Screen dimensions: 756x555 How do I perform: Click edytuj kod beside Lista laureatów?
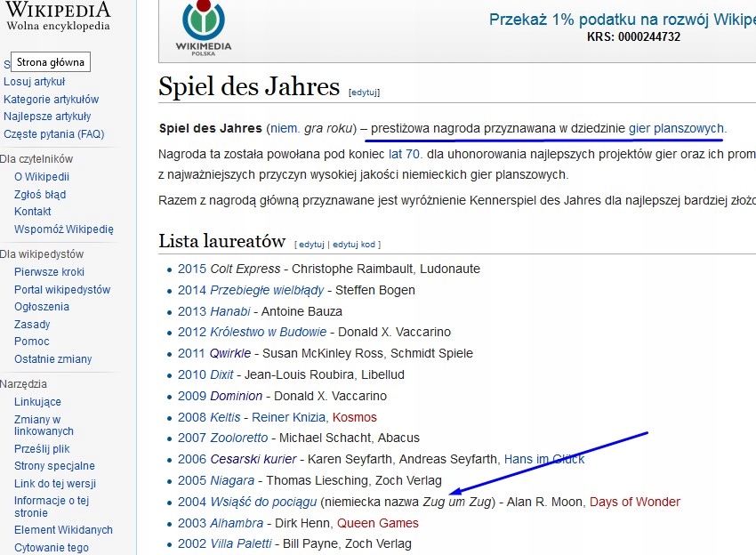(x=354, y=245)
